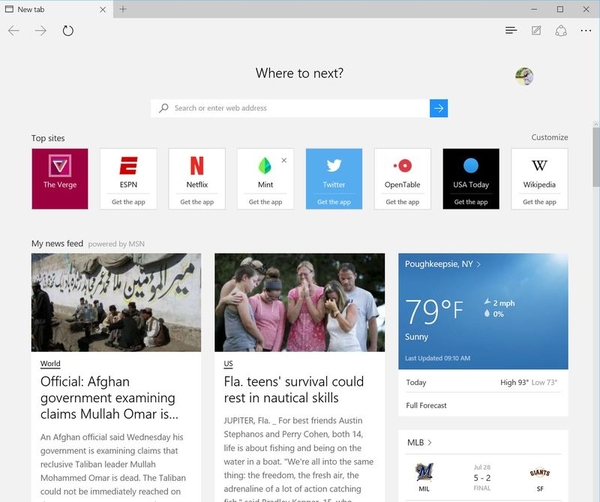Expand the MLB scores section
The image size is (600, 502).
pos(420,441)
